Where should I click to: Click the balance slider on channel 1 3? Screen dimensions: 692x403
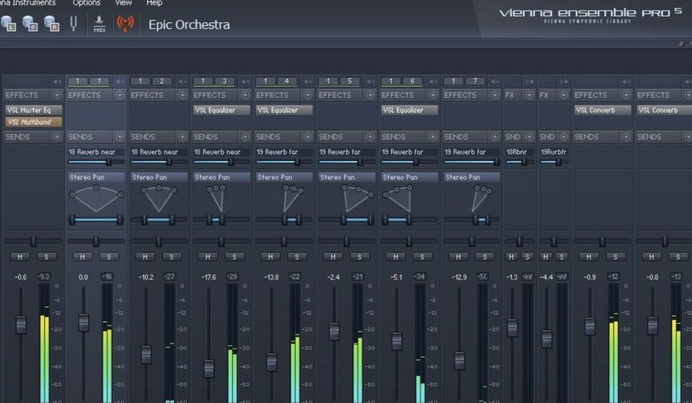tap(221, 241)
